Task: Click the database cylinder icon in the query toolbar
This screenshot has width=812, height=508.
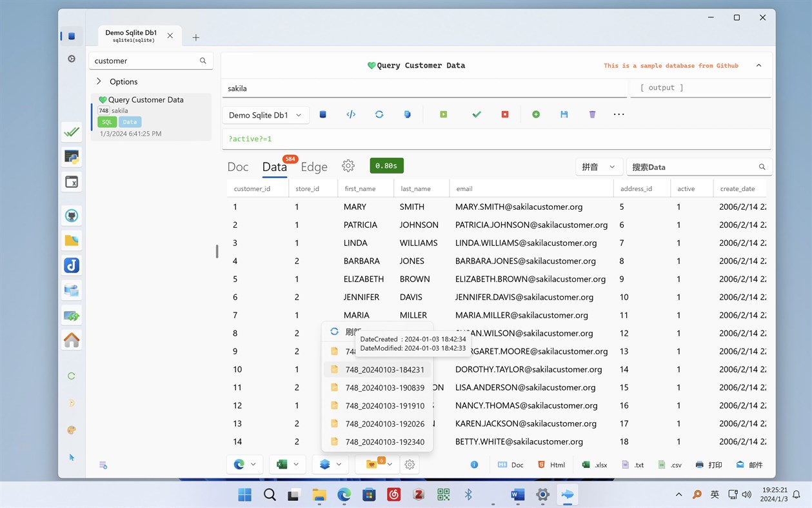Action: 322,114
